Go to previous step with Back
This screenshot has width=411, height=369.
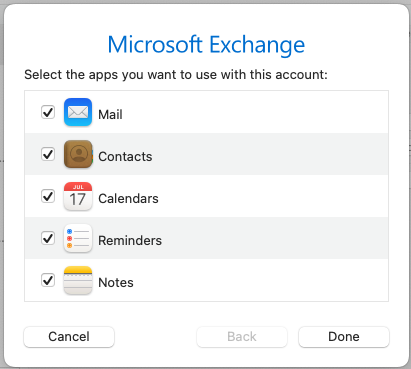pos(242,337)
